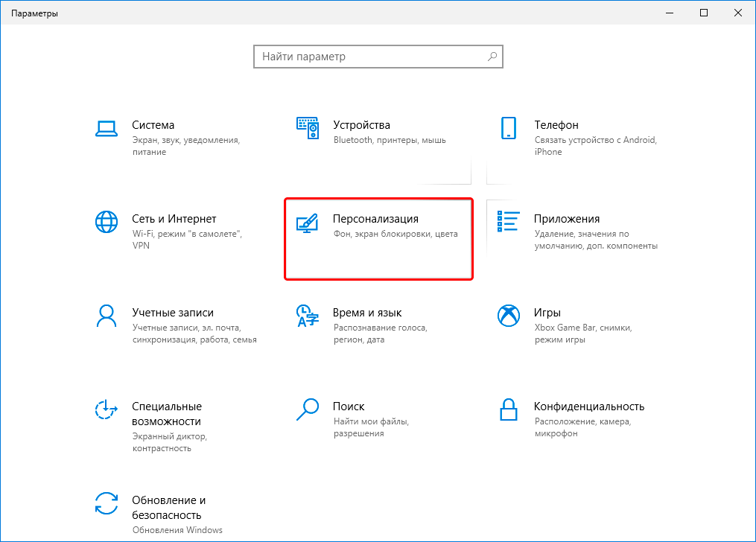Focus the Найти параметр search field
The width and height of the screenshot is (756, 542).
369,57
